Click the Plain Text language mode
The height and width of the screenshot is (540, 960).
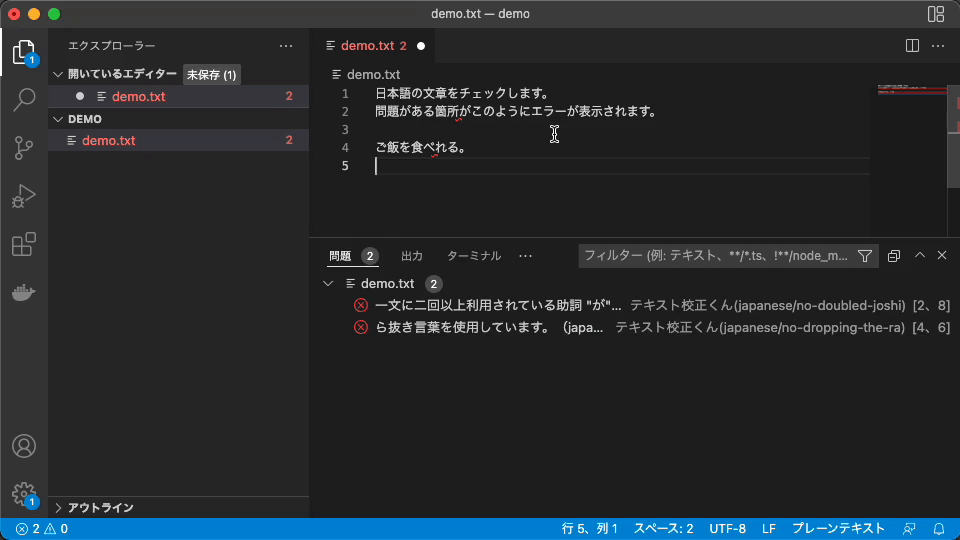pyautogui.click(x=838, y=529)
